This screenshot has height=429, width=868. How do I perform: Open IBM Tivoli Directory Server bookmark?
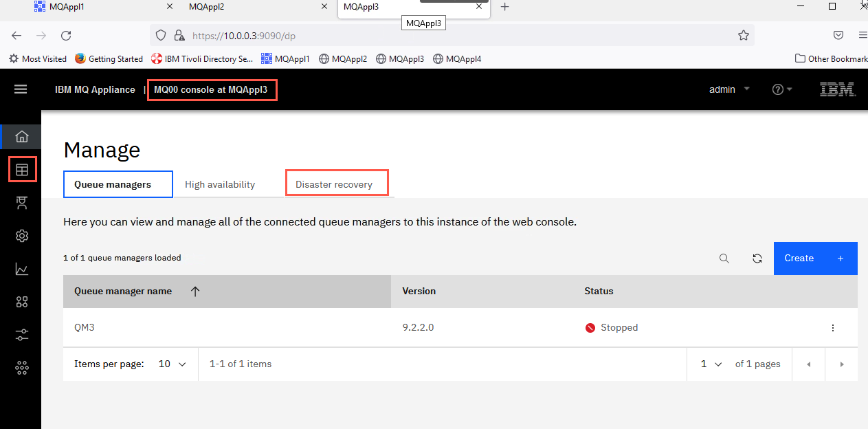202,59
